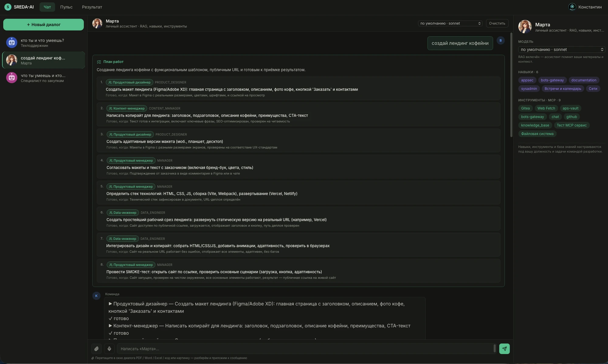Select the sysadmin skill tag
Image resolution: width=608 pixels, height=364 pixels.
click(x=529, y=89)
